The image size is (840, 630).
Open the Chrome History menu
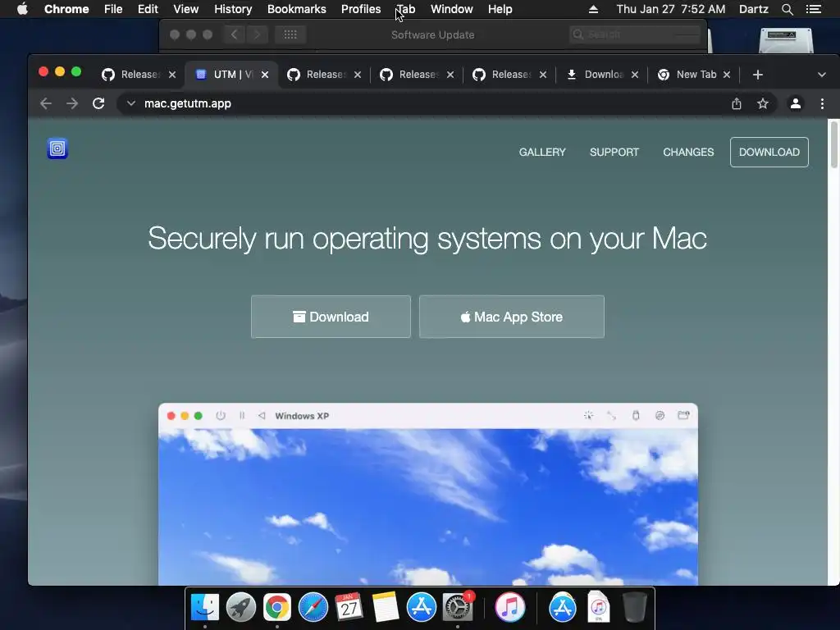pyautogui.click(x=233, y=9)
